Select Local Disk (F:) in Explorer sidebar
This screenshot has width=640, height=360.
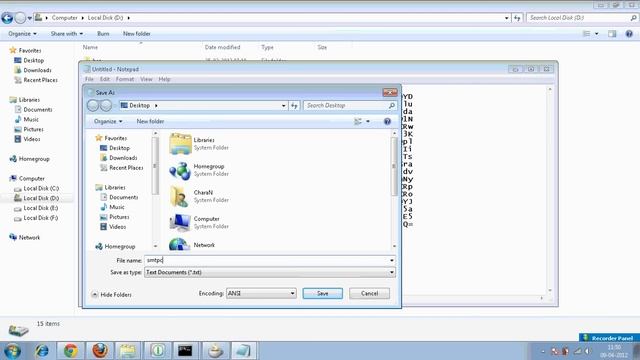pos(36,218)
